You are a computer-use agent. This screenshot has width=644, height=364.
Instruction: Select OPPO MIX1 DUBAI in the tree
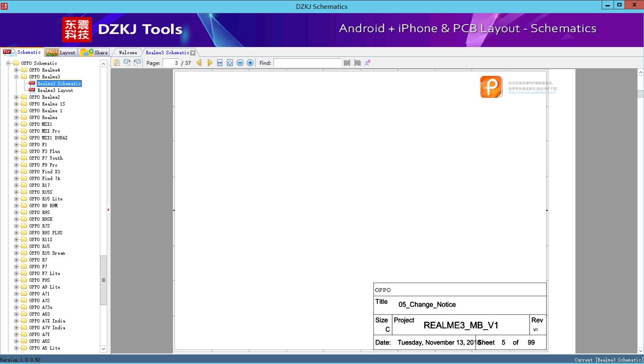(x=48, y=138)
